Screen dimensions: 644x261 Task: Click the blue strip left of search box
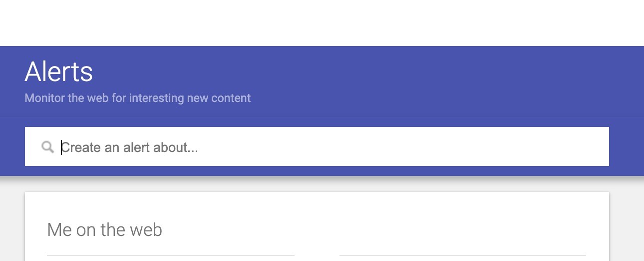click(x=12, y=147)
